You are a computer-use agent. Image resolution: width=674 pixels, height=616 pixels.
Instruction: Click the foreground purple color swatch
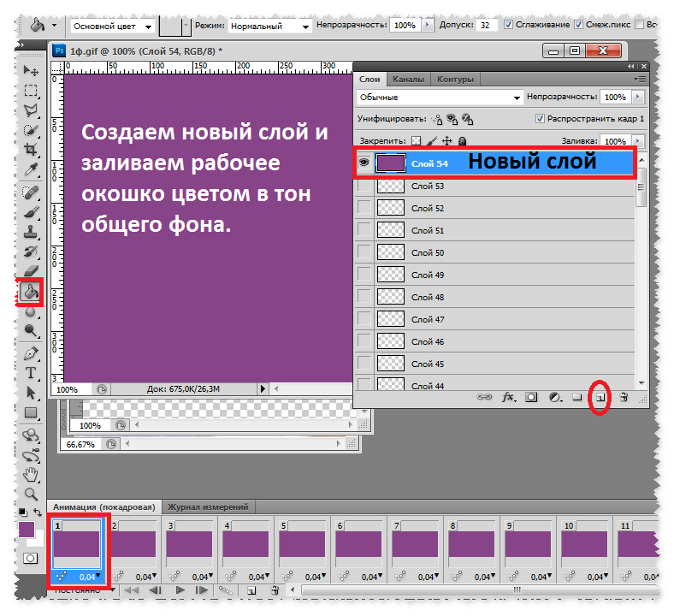pos(27,530)
